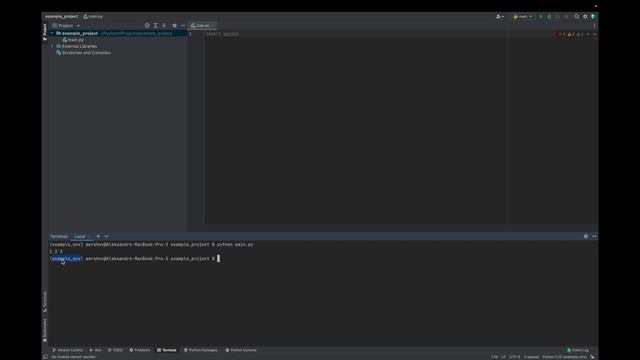Click the red error count indicator

point(562,34)
